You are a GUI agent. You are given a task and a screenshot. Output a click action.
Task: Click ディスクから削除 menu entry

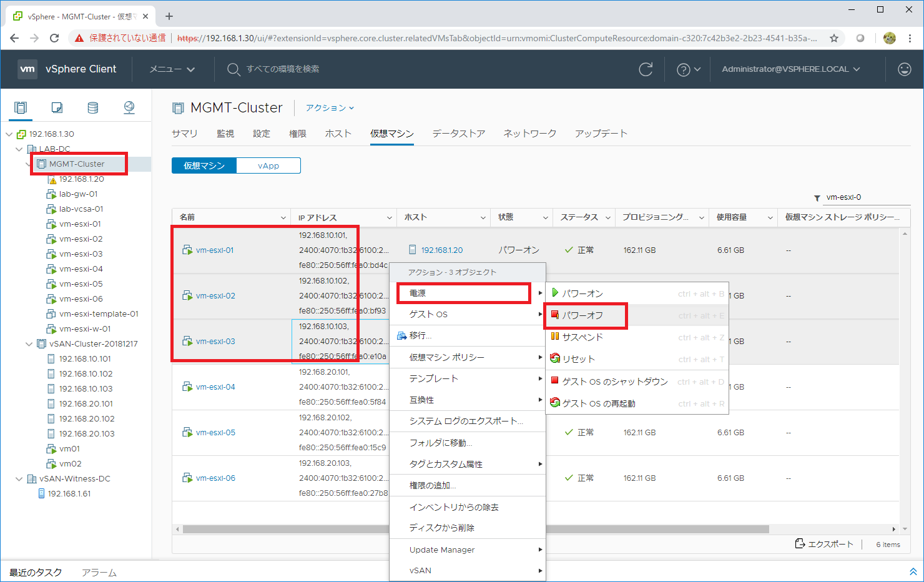click(x=468, y=528)
